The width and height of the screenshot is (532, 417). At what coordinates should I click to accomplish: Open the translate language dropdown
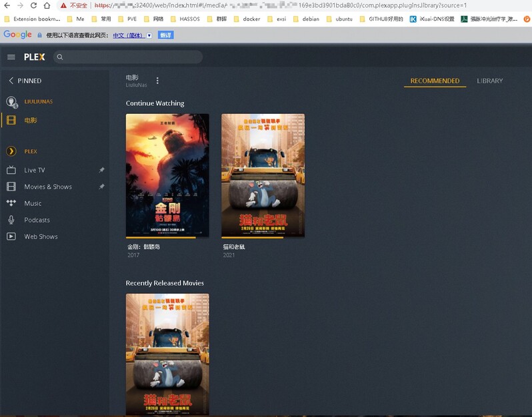149,35
